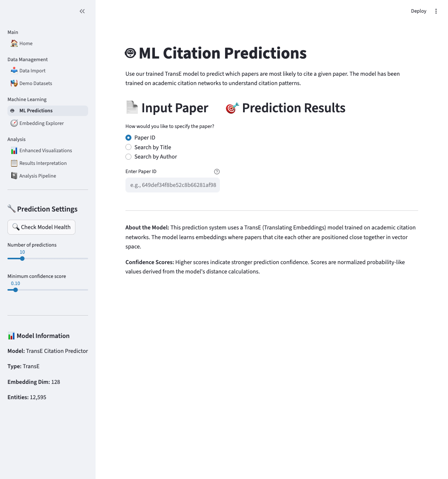This screenshot has height=479, width=448.
Task: Click the Number of predictions slider handle
Action: [x=22, y=259]
